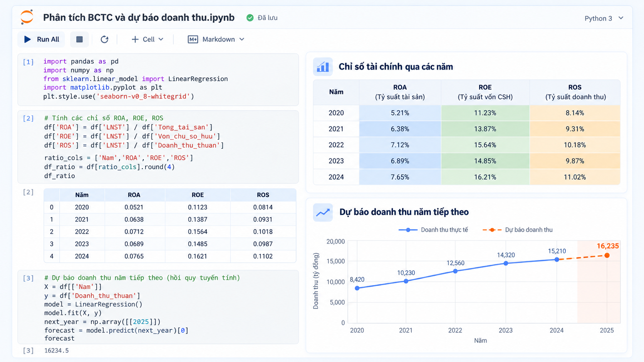Viewport: 644px width, 362px height.
Task: Click the 2024 data point labeled 15,210
Action: 557,260
